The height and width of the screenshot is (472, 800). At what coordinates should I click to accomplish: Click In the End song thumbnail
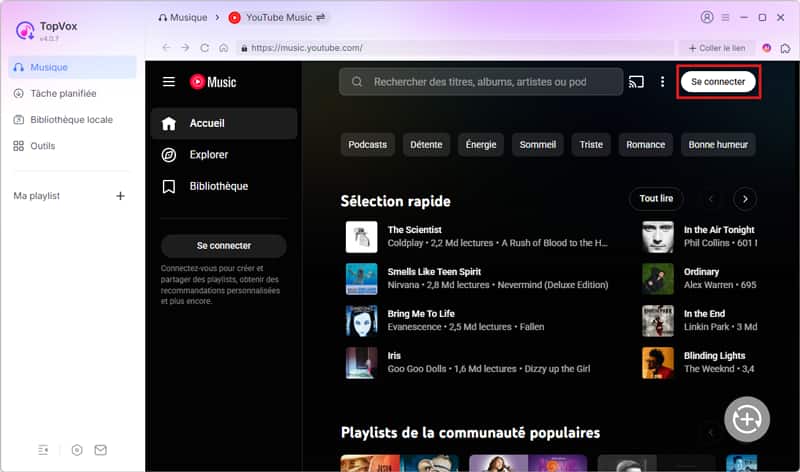658,320
